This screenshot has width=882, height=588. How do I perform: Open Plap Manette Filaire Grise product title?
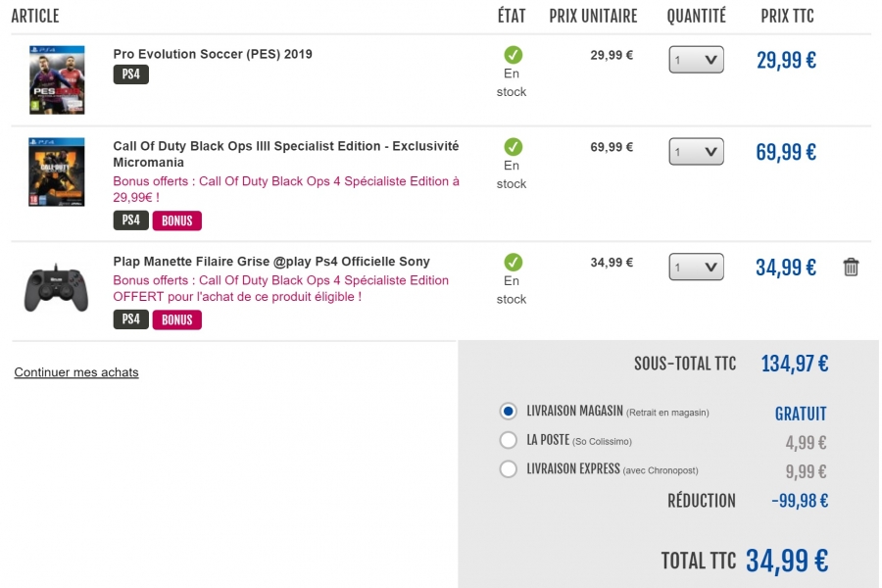coord(271,262)
